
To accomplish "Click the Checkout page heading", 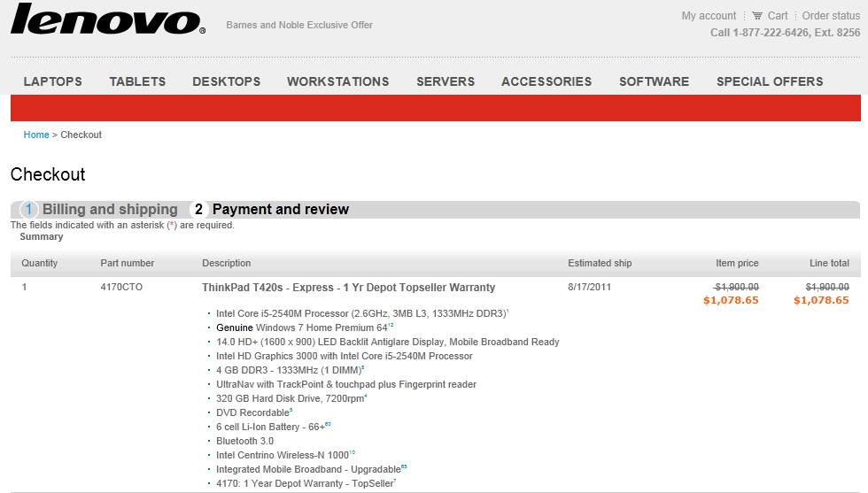I will point(48,174).
